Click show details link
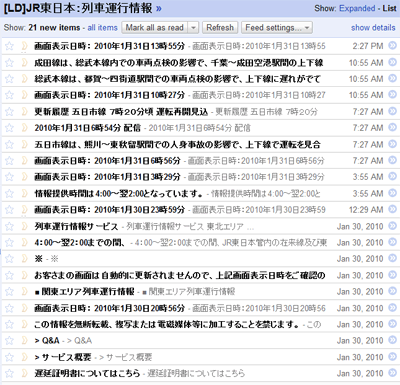 pyautogui.click(x=373, y=28)
